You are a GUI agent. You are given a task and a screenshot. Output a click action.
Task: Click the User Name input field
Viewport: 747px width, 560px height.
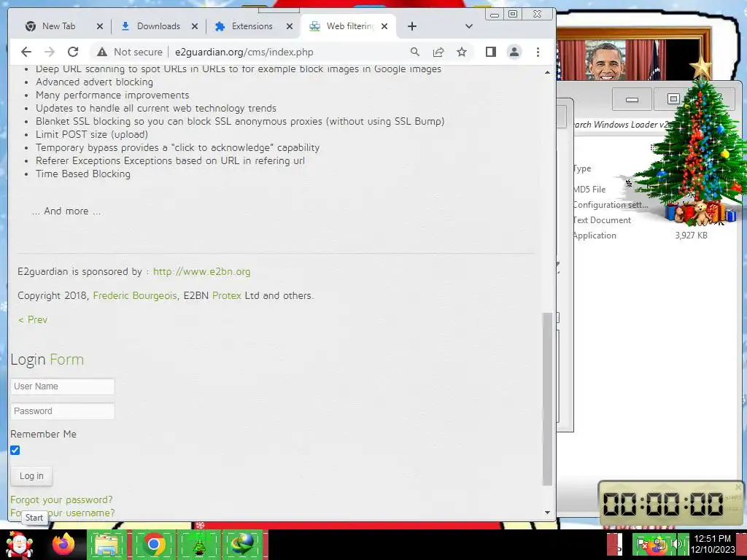[63, 386]
